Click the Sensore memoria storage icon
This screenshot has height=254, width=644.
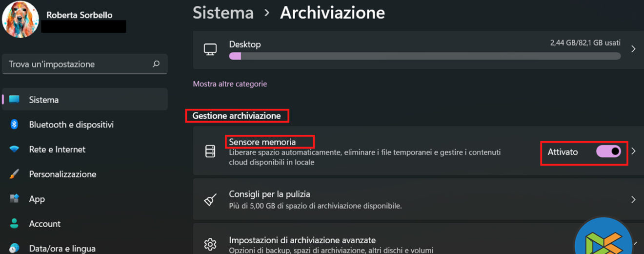210,151
